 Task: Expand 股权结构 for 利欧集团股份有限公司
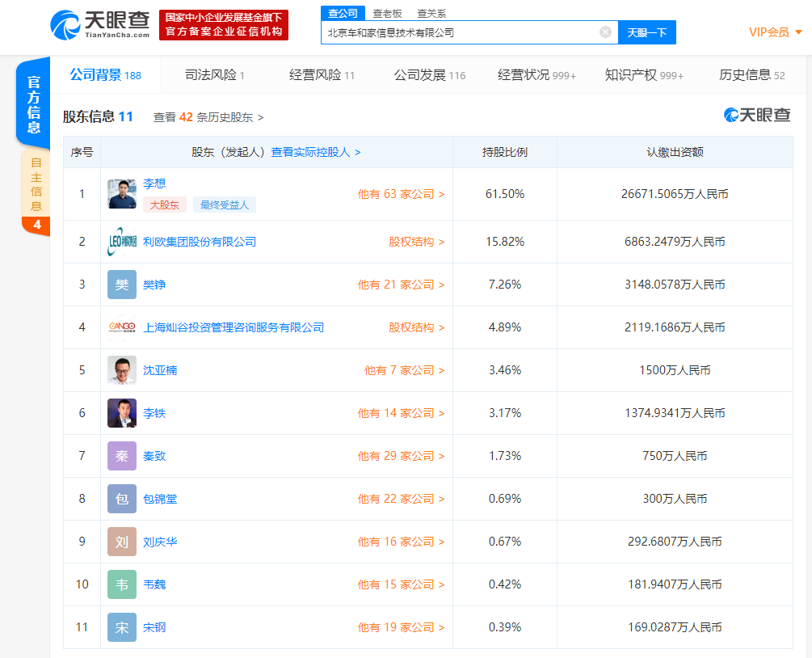click(x=416, y=242)
